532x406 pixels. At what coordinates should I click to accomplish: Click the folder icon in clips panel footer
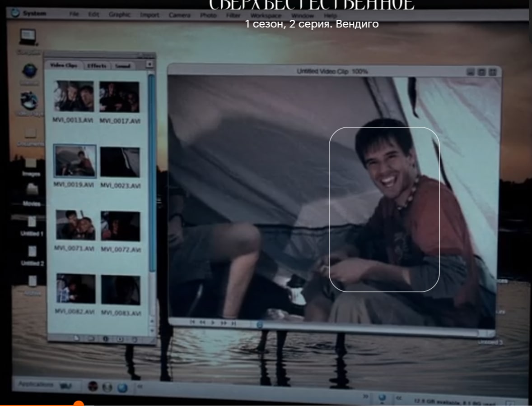coord(91,338)
